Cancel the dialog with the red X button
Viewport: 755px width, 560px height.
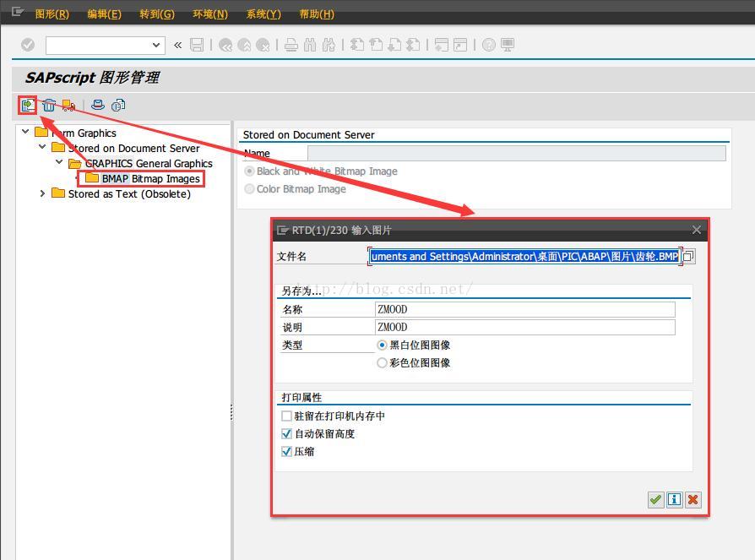tap(693, 500)
